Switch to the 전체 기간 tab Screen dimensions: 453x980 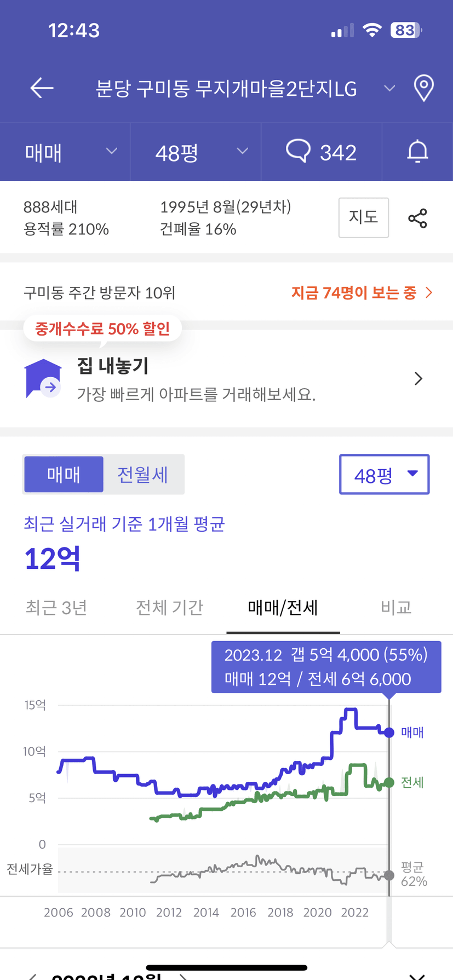coord(170,607)
